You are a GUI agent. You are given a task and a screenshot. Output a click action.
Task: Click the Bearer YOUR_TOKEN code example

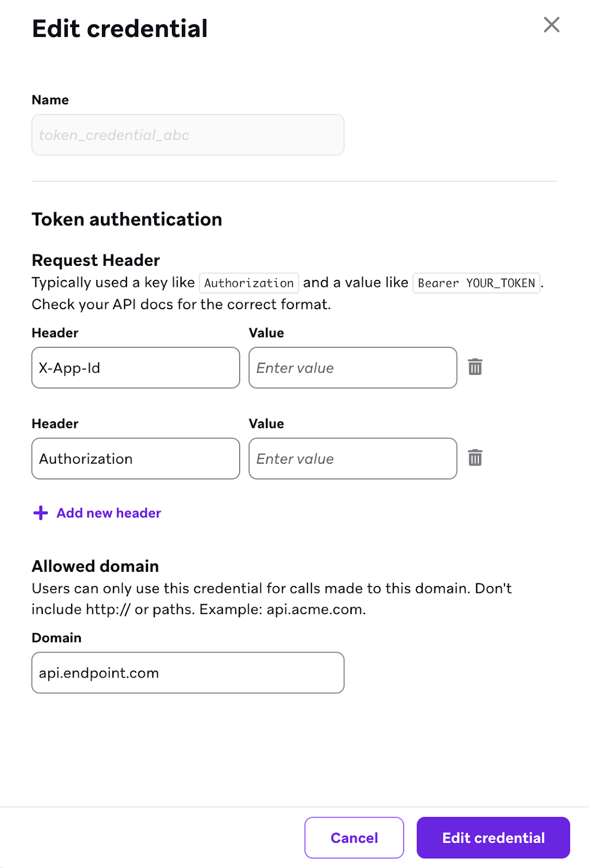click(476, 283)
